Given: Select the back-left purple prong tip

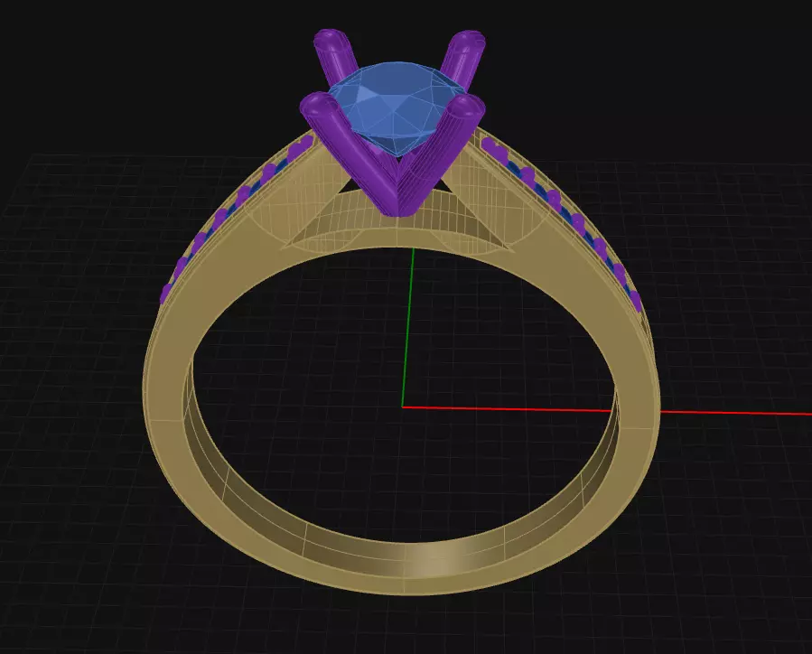Looking at the screenshot, I should click(331, 41).
